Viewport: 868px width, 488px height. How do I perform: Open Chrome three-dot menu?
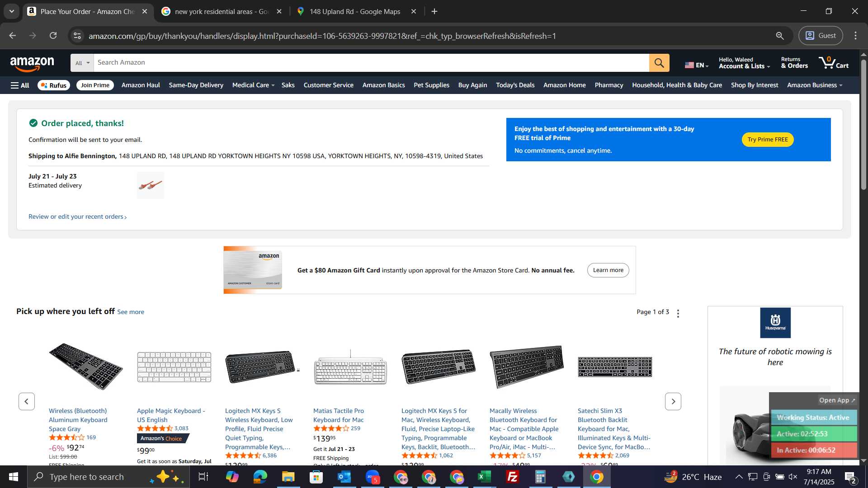tap(855, 36)
